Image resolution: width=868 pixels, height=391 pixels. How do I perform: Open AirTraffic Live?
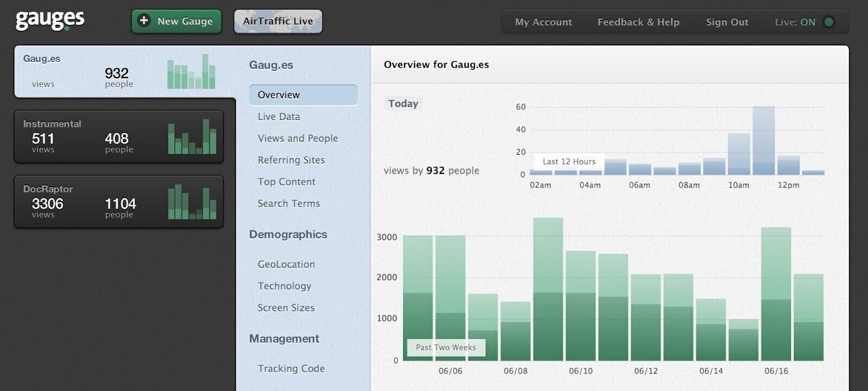click(278, 21)
